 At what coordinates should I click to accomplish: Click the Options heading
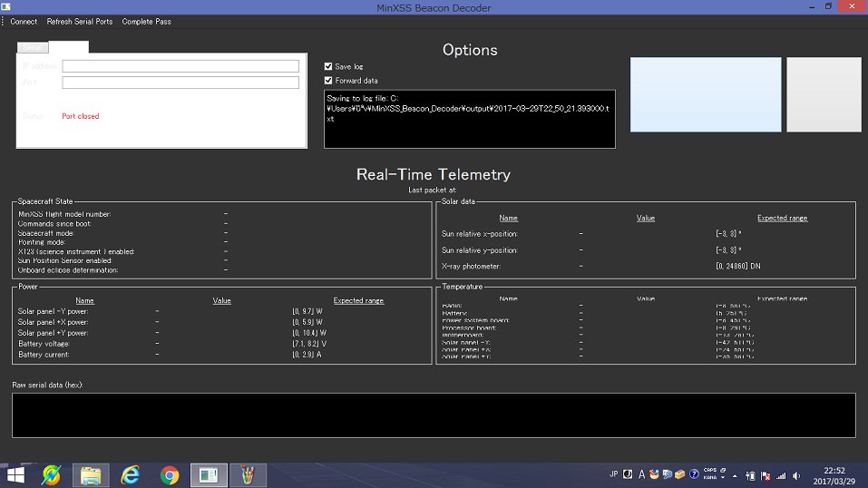point(470,50)
